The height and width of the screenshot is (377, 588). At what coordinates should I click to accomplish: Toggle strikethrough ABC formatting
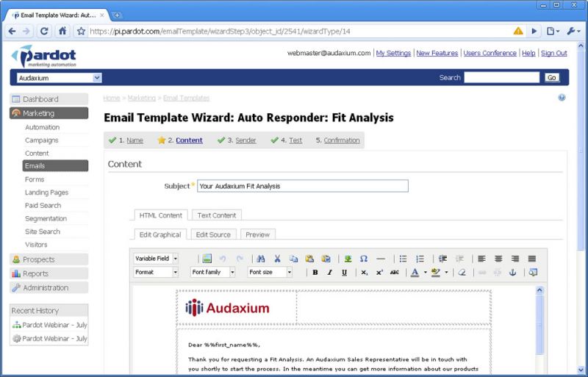395,273
